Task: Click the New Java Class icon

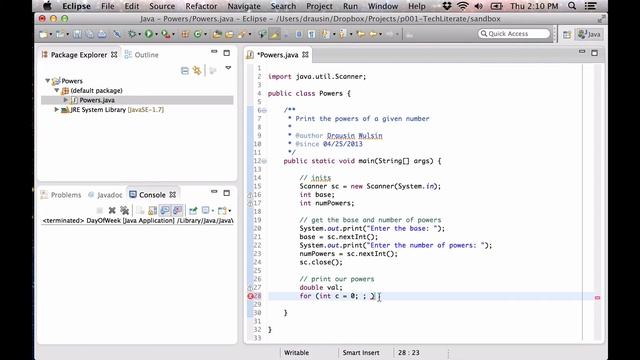Action: coord(197,34)
